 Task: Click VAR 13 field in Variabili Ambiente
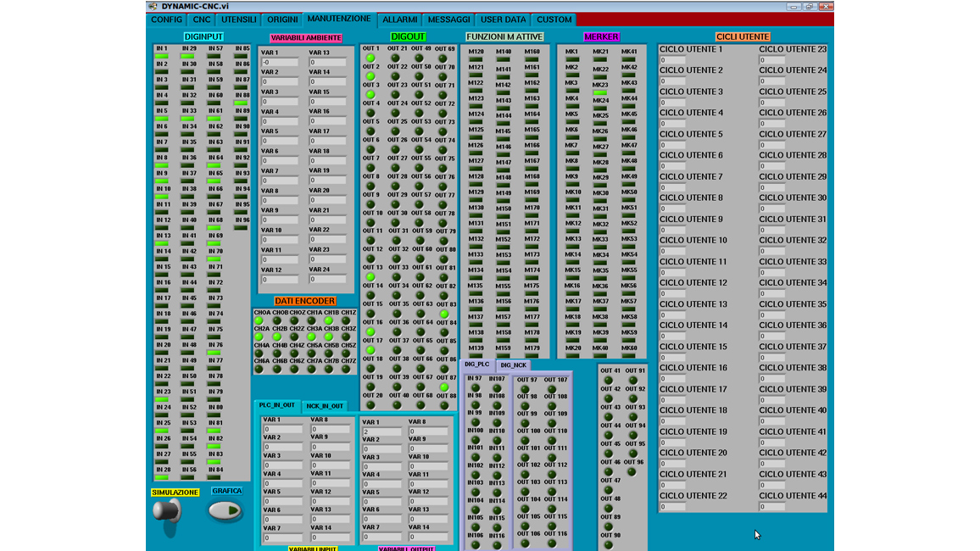click(x=327, y=62)
